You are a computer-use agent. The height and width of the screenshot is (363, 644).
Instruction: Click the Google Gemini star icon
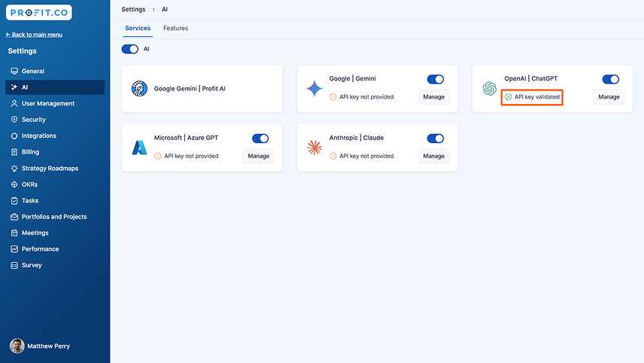click(314, 89)
